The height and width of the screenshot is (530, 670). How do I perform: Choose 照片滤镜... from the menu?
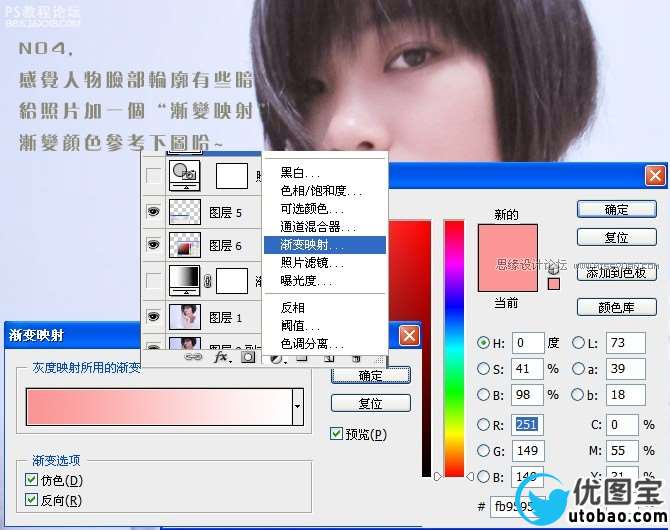tap(325, 262)
